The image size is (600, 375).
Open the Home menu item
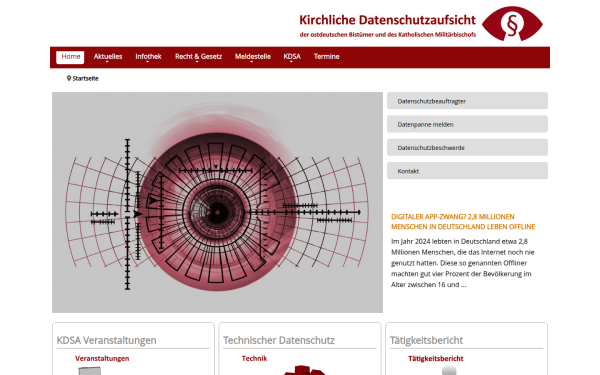pos(70,57)
